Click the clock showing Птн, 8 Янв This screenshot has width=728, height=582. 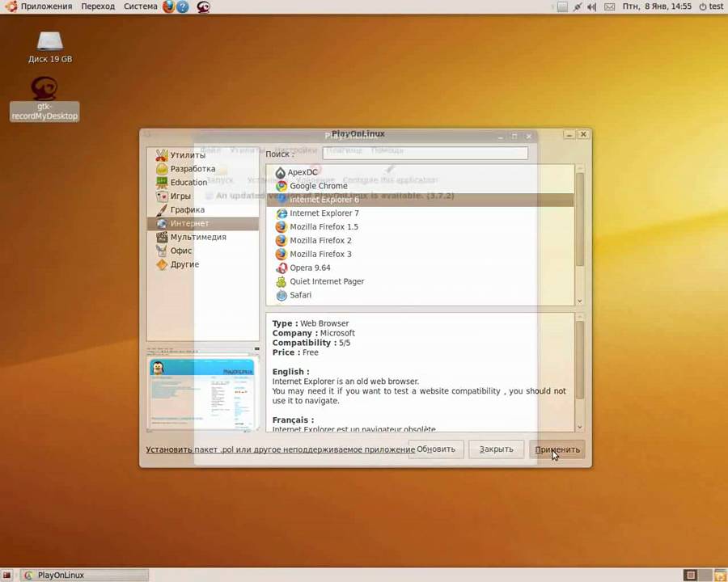pyautogui.click(x=657, y=6)
